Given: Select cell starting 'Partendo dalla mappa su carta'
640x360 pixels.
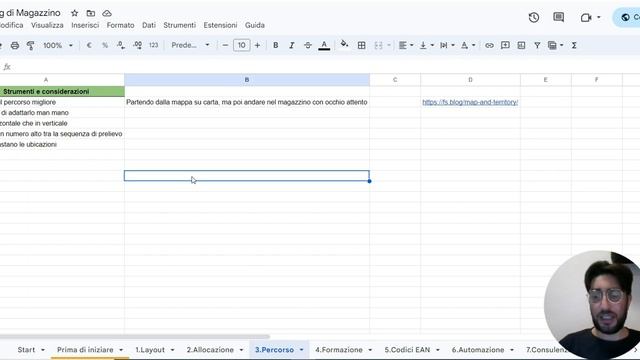Looking at the screenshot, I should 247,102.
